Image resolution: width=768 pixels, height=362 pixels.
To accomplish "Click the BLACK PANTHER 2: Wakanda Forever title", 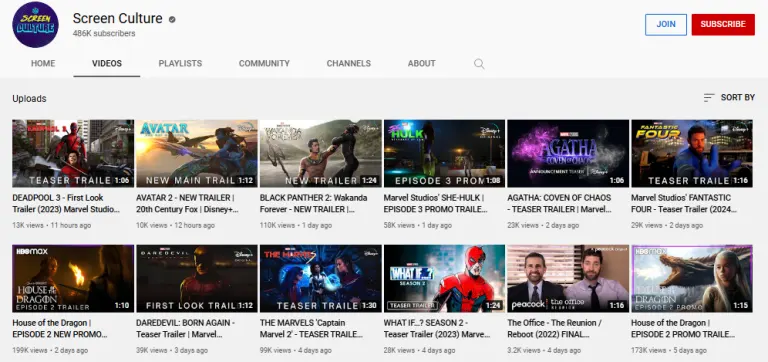I will point(313,203).
